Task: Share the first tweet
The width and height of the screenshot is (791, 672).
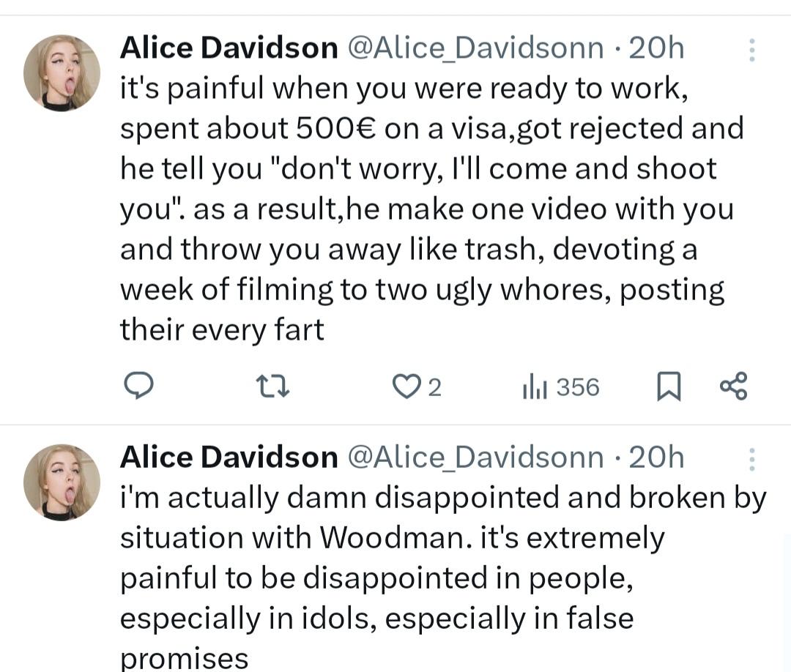Action: (x=732, y=386)
